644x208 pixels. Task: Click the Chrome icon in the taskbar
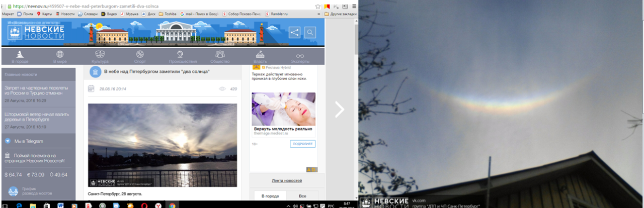point(172,205)
